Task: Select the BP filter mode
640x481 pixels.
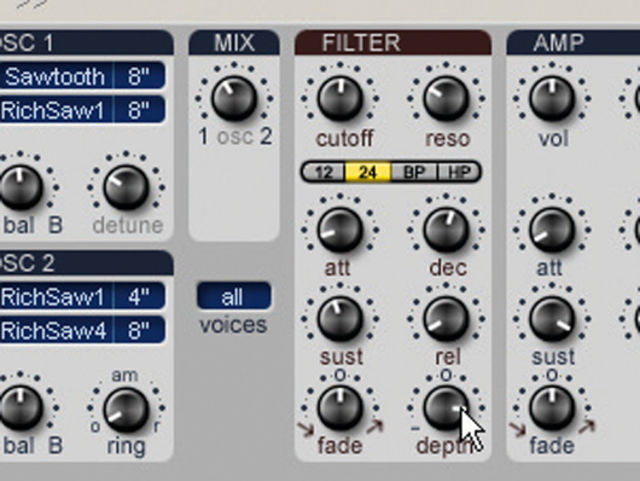Action: point(413,172)
